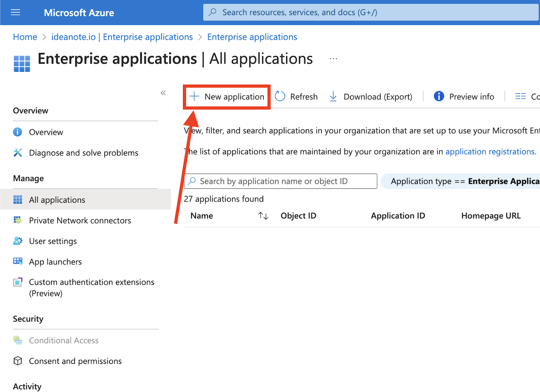Click the Object ID column header
The height and width of the screenshot is (392, 540).
tap(298, 216)
